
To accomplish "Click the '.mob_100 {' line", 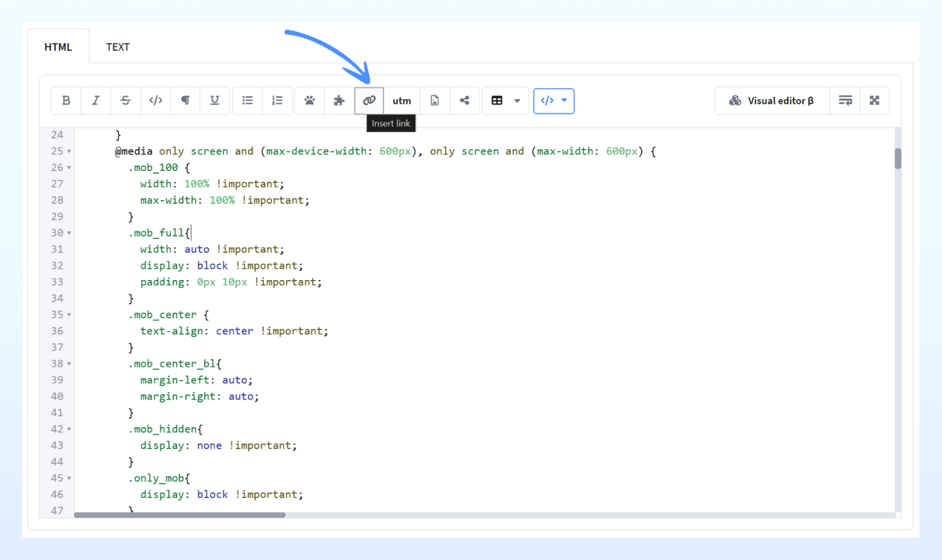I will 159,167.
